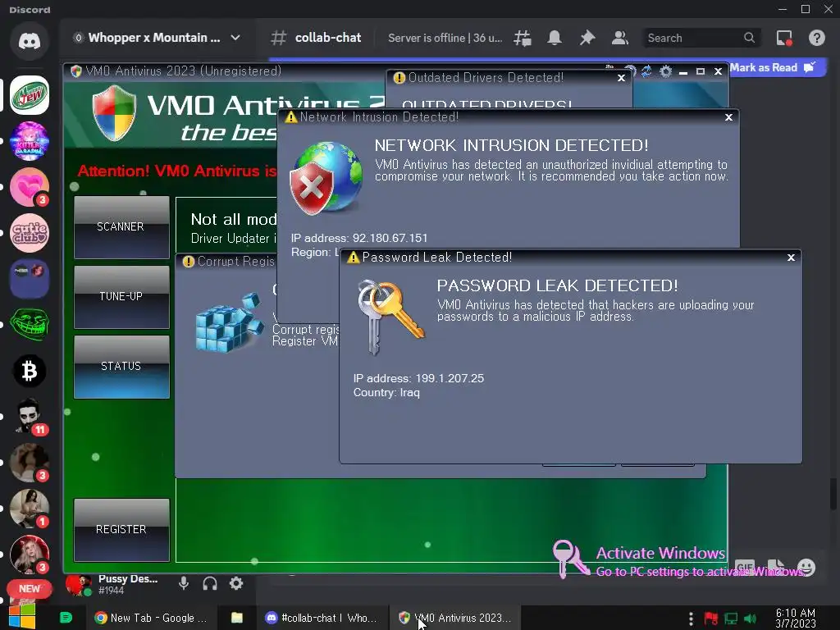The width and height of the screenshot is (840, 630).
Task: Open the green trollface server icon
Action: (x=30, y=325)
